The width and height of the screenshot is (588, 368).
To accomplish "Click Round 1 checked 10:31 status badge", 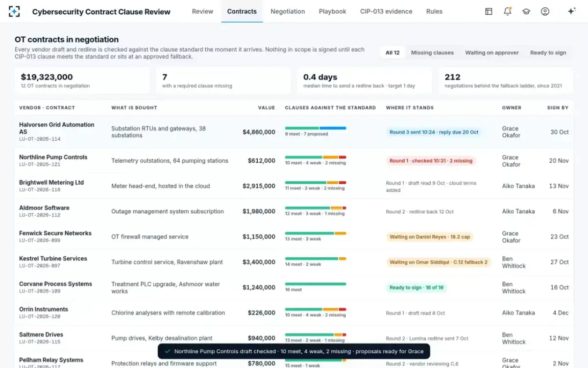I will pyautogui.click(x=431, y=160).
